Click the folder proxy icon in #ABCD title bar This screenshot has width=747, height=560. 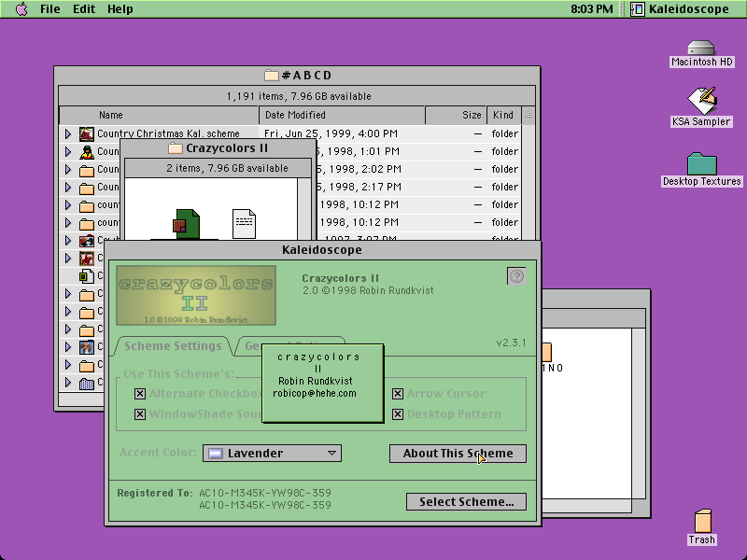271,76
